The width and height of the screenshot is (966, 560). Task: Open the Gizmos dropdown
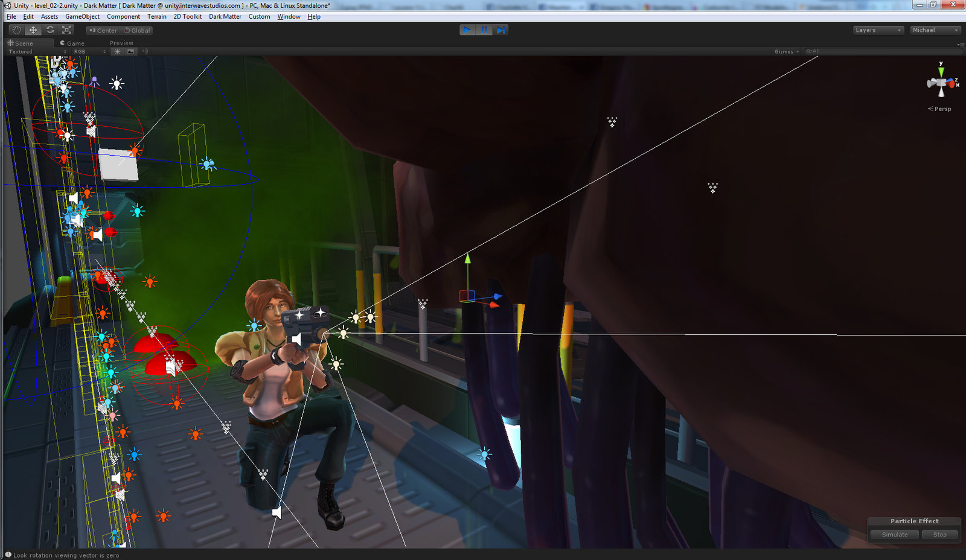pos(787,51)
